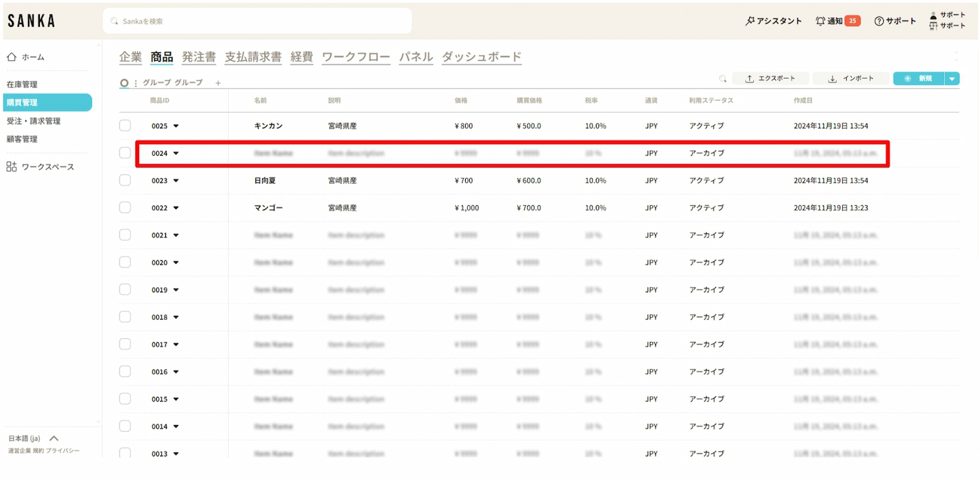This screenshot has height=480, width=980.
Task: Click the ホーム house icon
Action: (x=11, y=57)
